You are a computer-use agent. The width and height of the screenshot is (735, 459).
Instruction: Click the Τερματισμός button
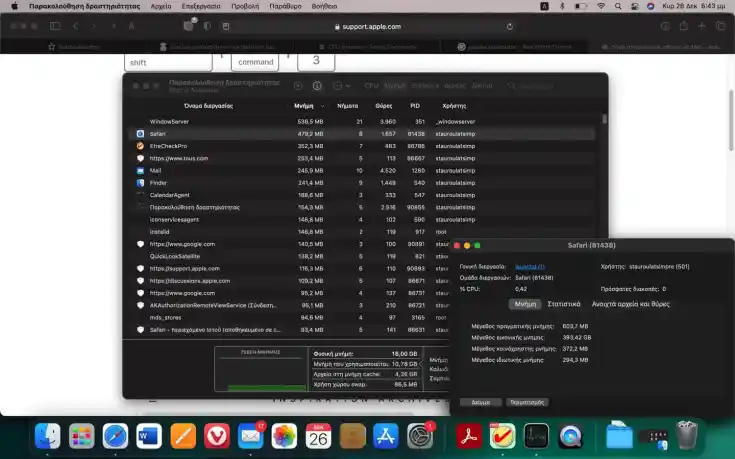point(528,402)
